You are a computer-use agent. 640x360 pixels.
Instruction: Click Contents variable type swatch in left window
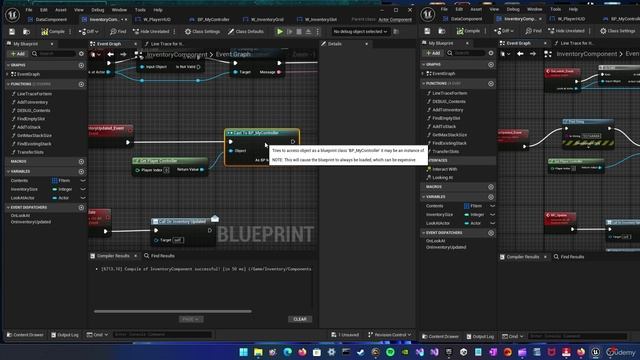coord(55,180)
